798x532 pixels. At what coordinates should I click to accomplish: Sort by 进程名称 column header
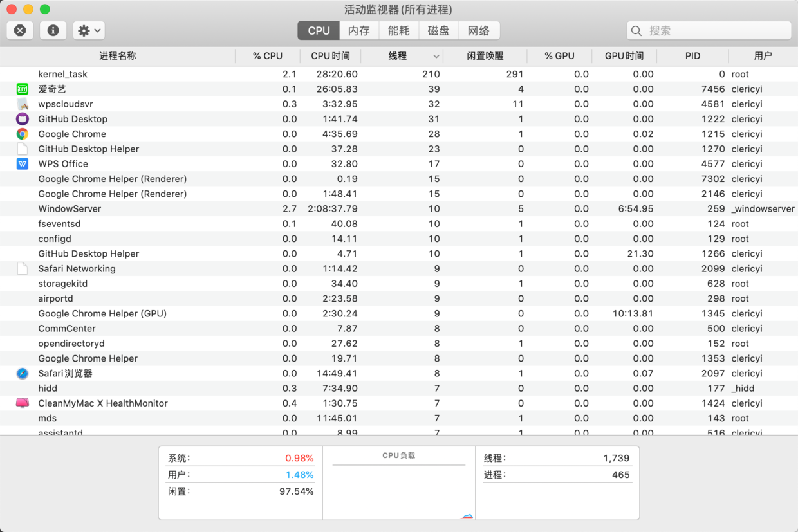[x=118, y=56]
